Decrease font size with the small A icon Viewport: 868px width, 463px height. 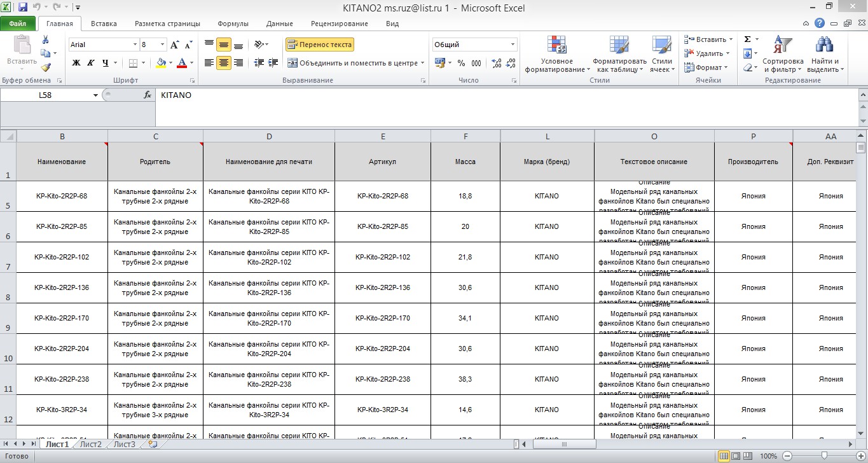click(188, 45)
